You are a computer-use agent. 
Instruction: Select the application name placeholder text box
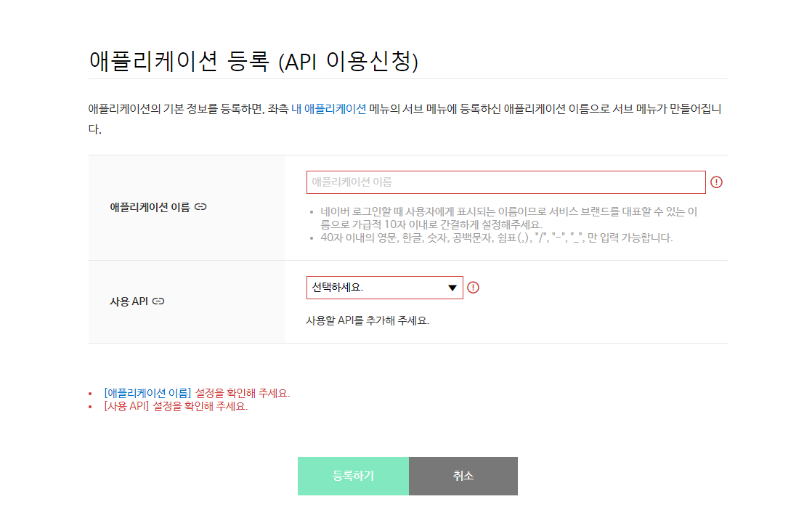(x=505, y=182)
